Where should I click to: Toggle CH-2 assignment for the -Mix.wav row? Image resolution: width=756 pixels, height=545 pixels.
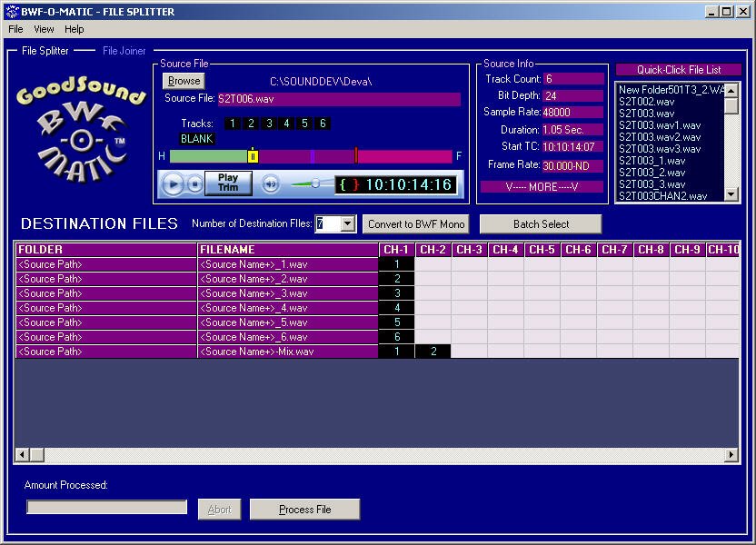pyautogui.click(x=433, y=352)
